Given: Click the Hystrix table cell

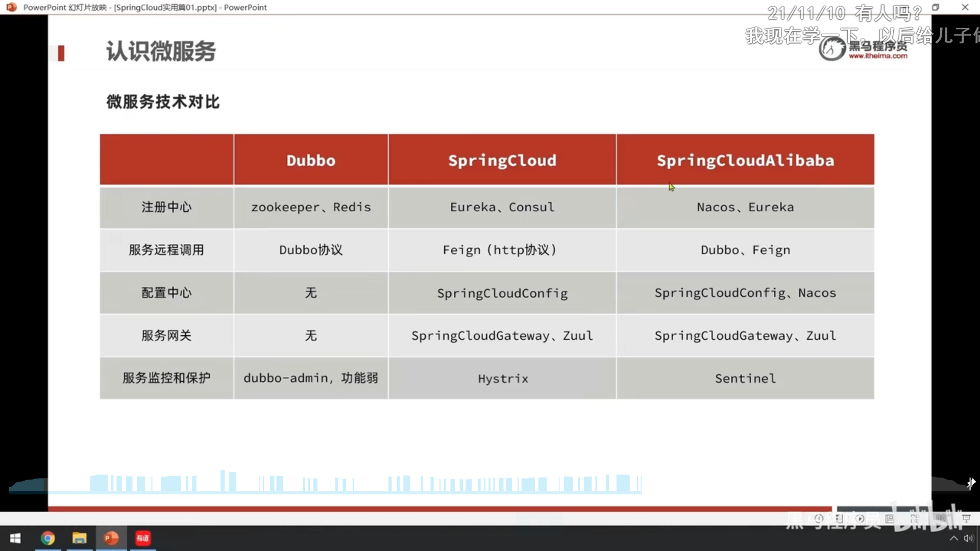Looking at the screenshot, I should click(x=502, y=378).
